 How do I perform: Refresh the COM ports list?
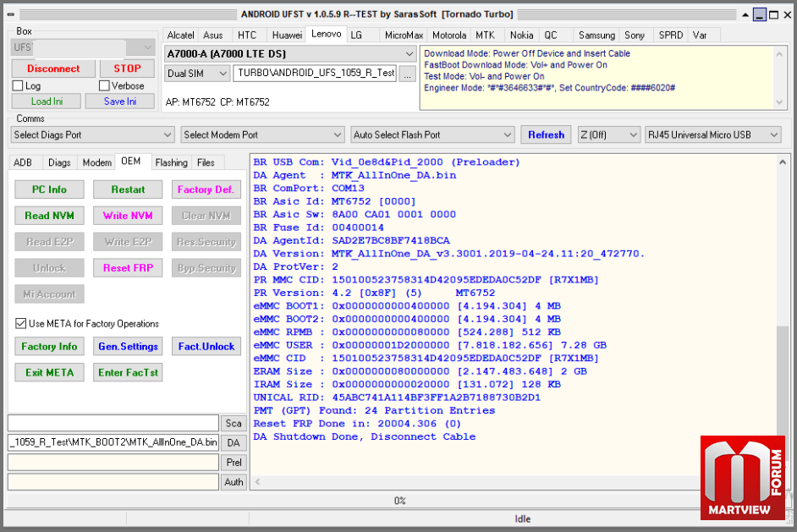[546, 135]
